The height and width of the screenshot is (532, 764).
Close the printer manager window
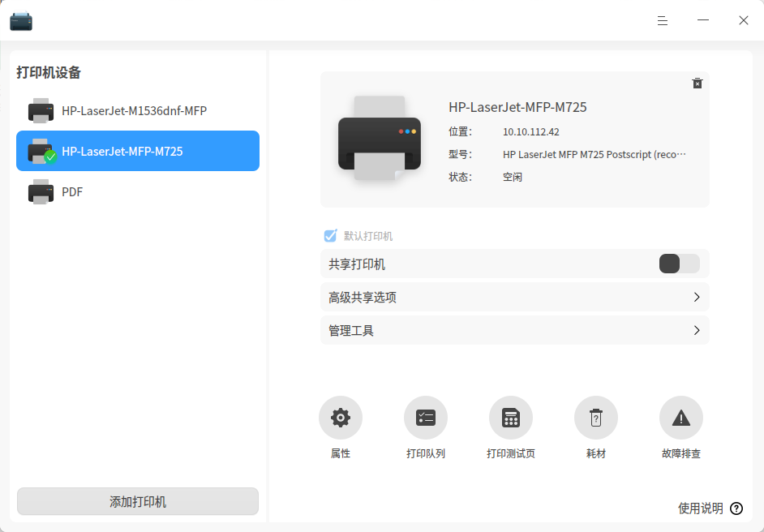pyautogui.click(x=744, y=20)
